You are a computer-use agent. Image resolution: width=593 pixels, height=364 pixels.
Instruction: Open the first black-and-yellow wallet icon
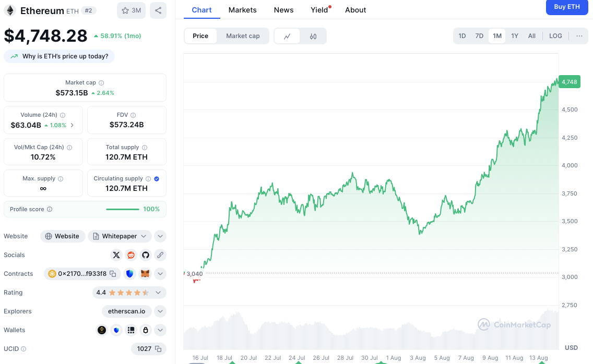[x=102, y=330]
